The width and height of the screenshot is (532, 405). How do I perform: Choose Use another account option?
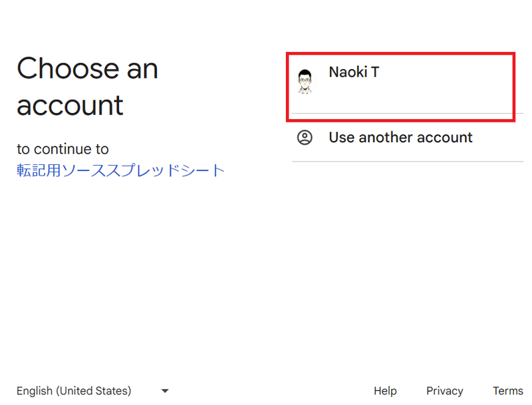(x=407, y=138)
